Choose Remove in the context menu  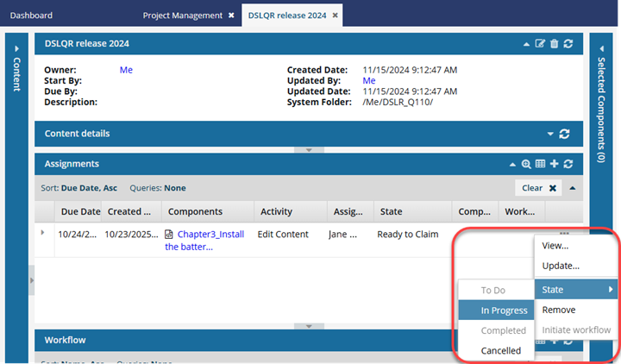point(558,310)
